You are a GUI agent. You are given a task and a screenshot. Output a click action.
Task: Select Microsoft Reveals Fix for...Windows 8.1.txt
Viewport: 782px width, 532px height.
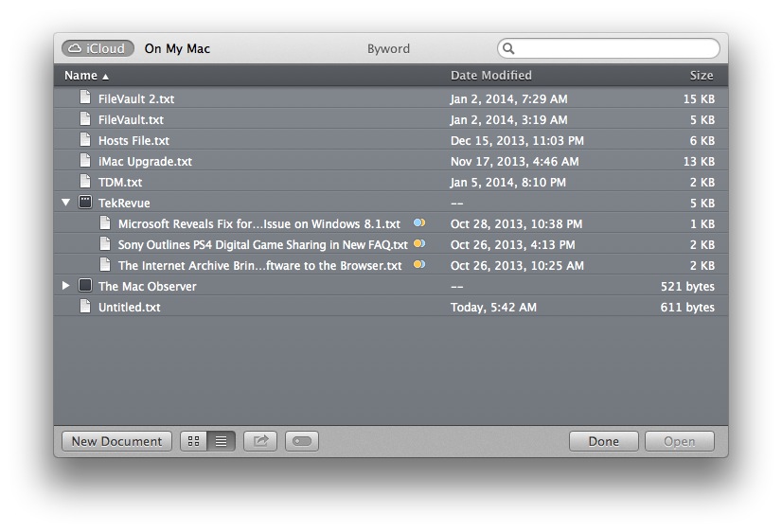[x=258, y=223]
